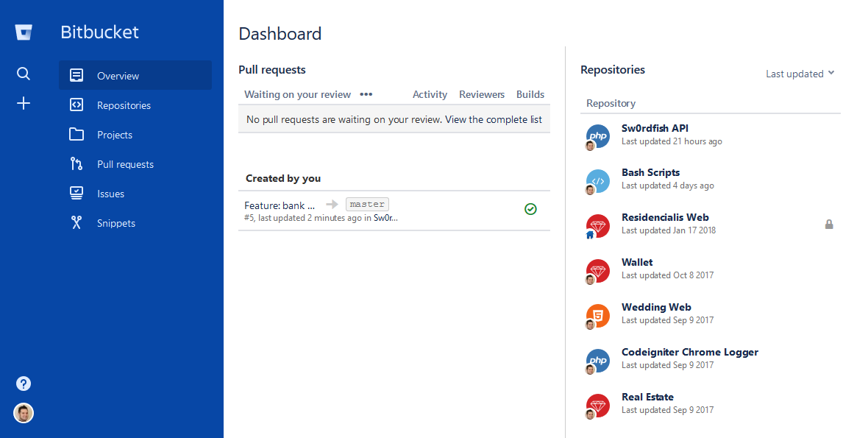Click the Reviewers column header

click(482, 95)
